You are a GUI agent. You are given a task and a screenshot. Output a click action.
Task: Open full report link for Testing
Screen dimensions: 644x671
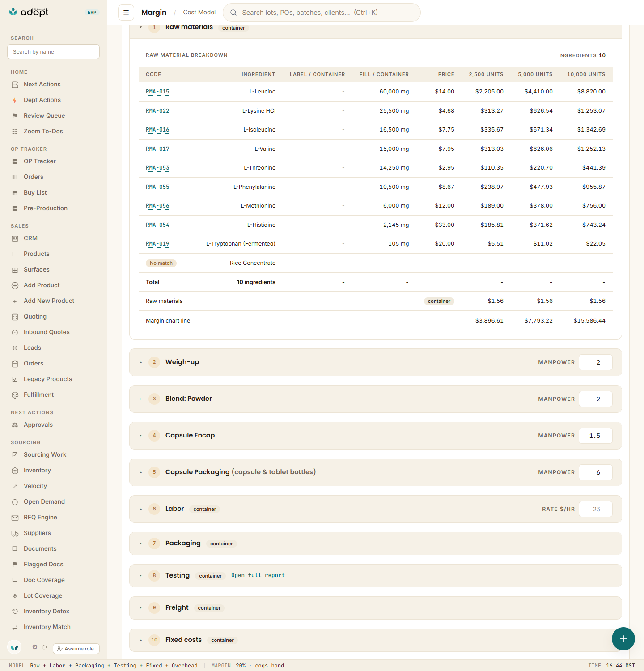[x=258, y=575]
